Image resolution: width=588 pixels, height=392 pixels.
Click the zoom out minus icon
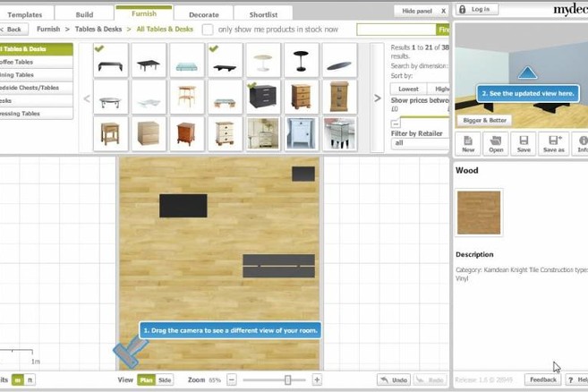coord(232,380)
